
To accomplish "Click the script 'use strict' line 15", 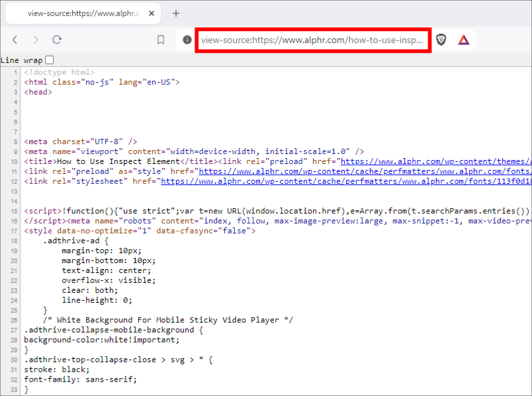I will pyautogui.click(x=277, y=211).
